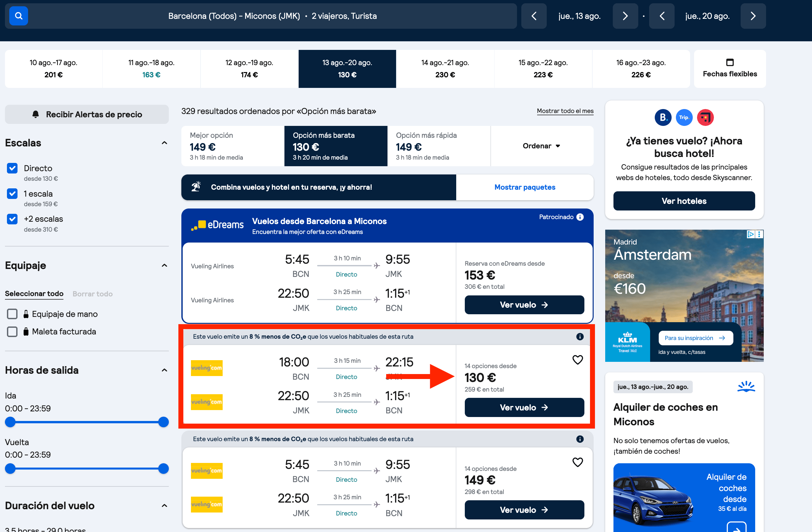This screenshot has width=812, height=532.
Task: Click the red hotel partner logo icon
Action: (705, 117)
